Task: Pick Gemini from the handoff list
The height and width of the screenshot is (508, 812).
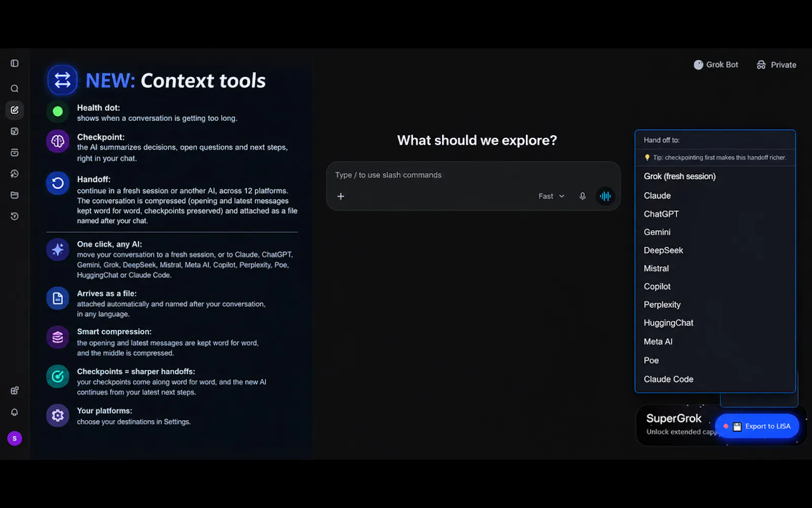Action: pos(715,232)
